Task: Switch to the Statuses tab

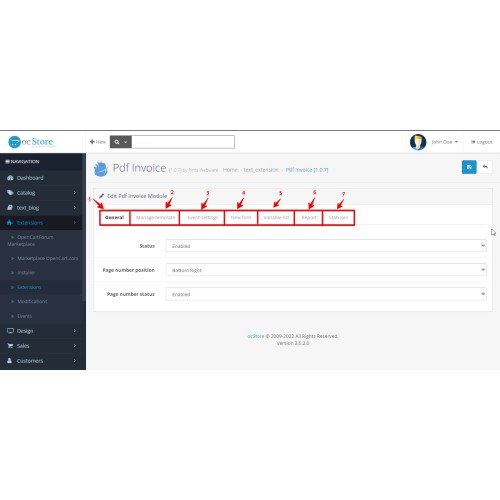Action: [x=338, y=218]
